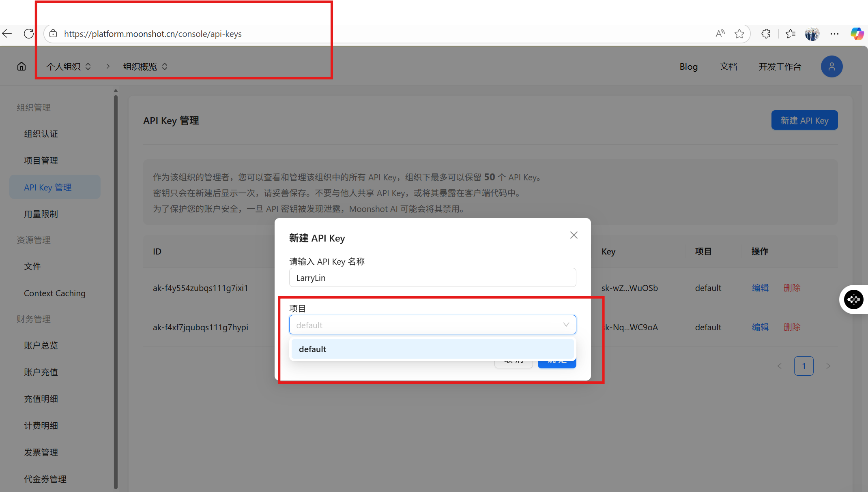Select the default project option

(x=432, y=349)
